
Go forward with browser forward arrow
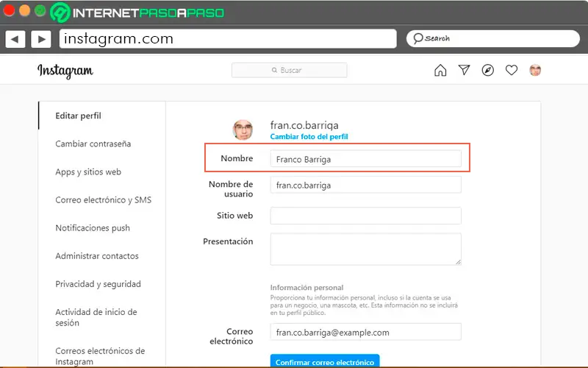click(x=41, y=39)
